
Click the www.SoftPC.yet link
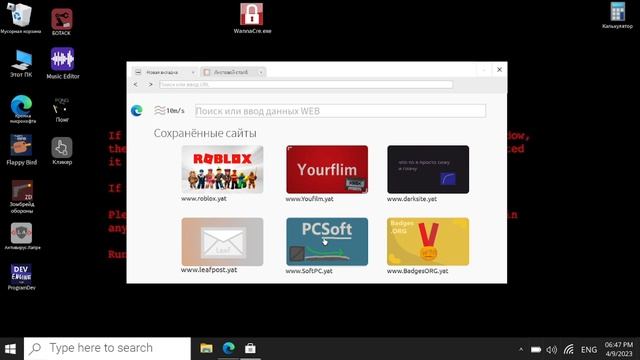[309, 271]
